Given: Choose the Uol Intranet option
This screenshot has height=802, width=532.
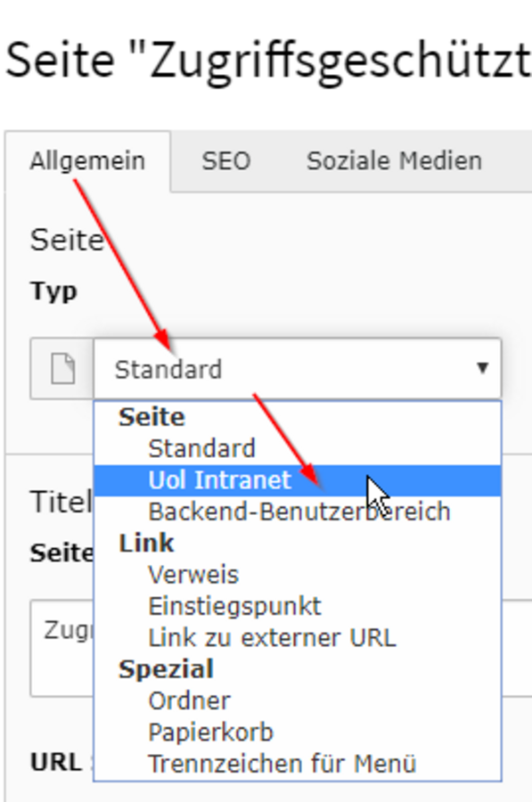Looking at the screenshot, I should pyautogui.click(x=298, y=480).
